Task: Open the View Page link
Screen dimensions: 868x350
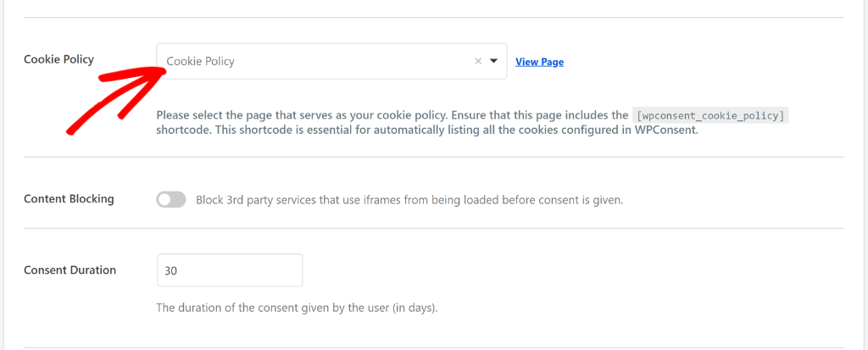Action: [x=539, y=62]
